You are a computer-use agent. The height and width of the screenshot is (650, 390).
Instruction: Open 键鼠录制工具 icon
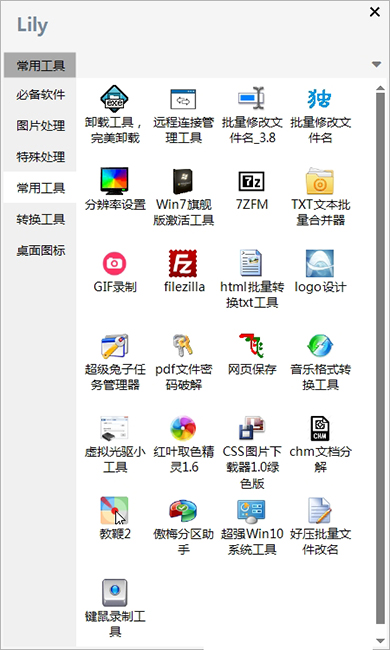114,593
